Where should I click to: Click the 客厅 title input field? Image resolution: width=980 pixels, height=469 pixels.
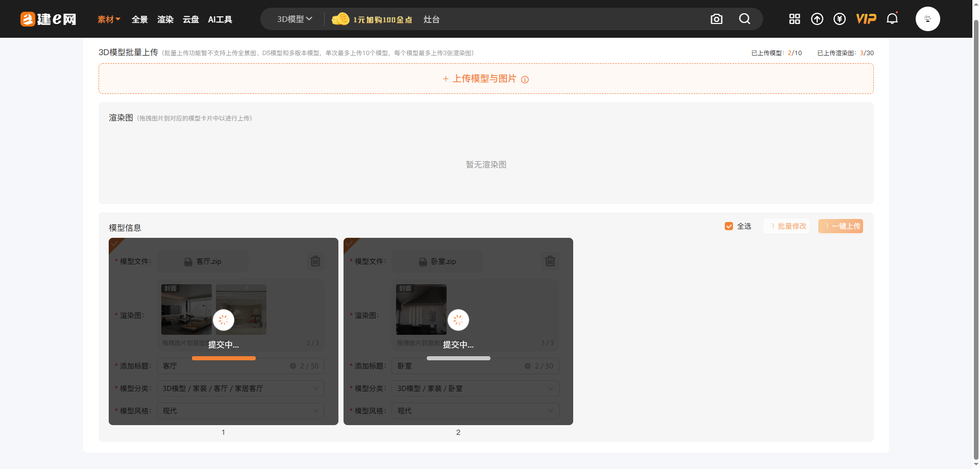(225, 366)
